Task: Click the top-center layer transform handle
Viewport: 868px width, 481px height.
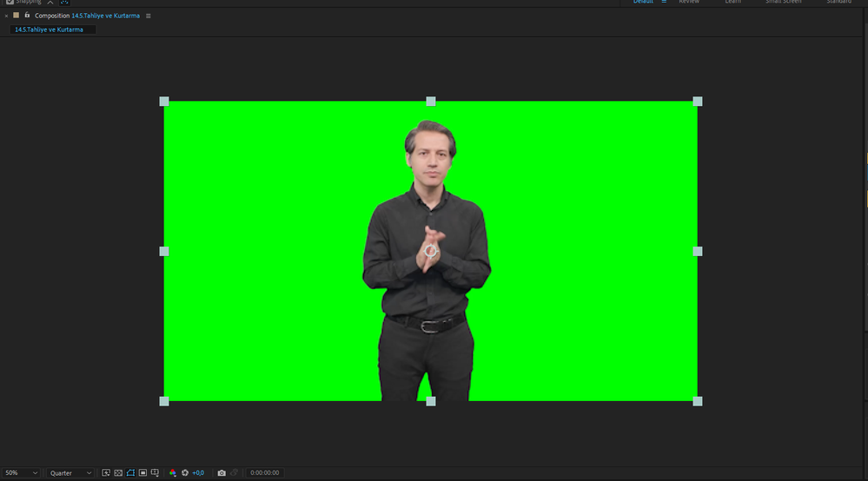Action: click(431, 102)
